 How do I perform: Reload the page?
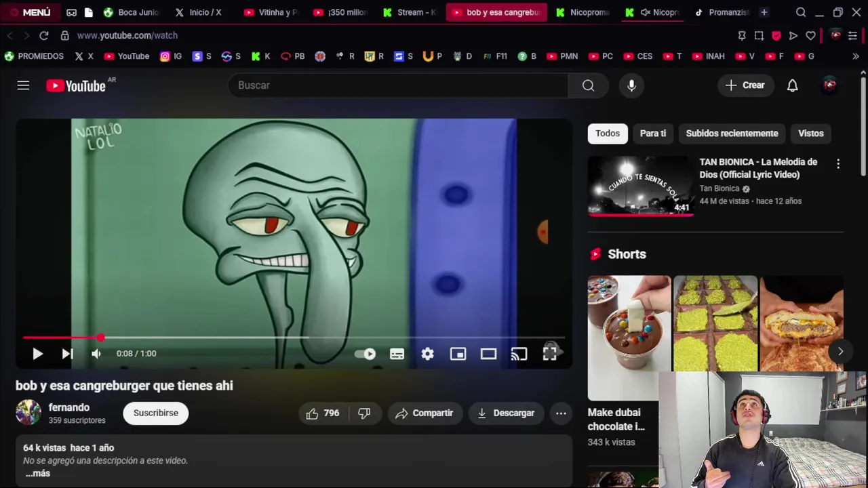[x=44, y=35]
